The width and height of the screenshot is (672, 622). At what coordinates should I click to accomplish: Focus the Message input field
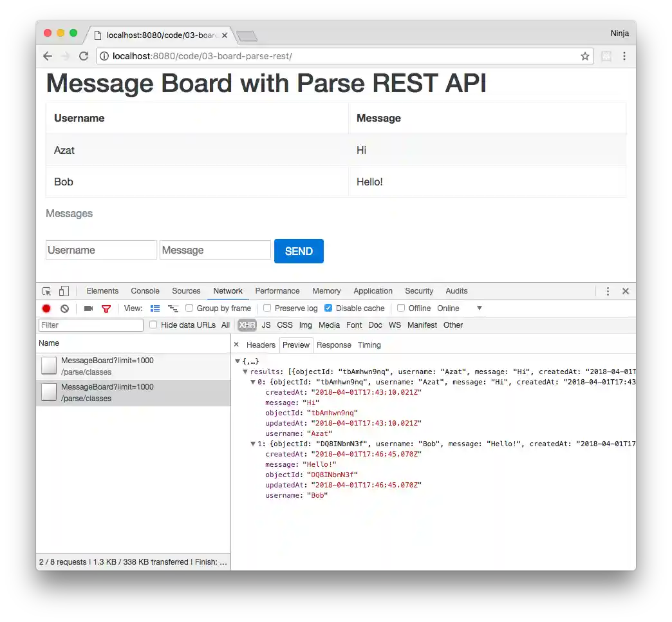215,250
